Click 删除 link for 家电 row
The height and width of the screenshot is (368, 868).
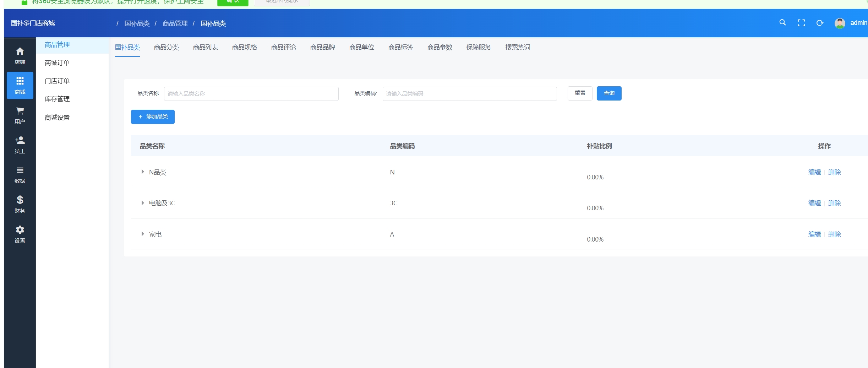coord(834,234)
